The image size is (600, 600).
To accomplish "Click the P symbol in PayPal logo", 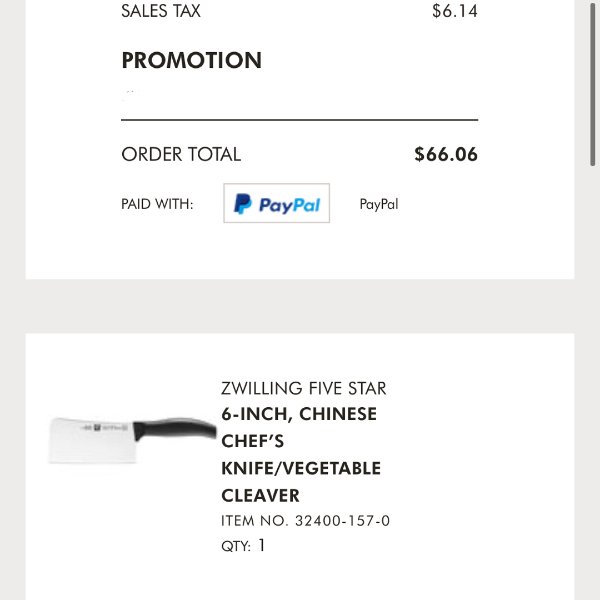I will click(243, 204).
